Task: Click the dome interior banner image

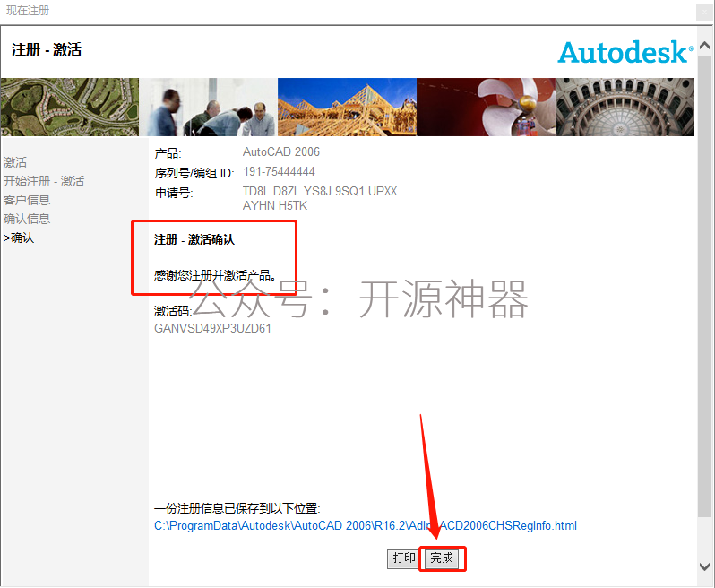Action: click(625, 107)
